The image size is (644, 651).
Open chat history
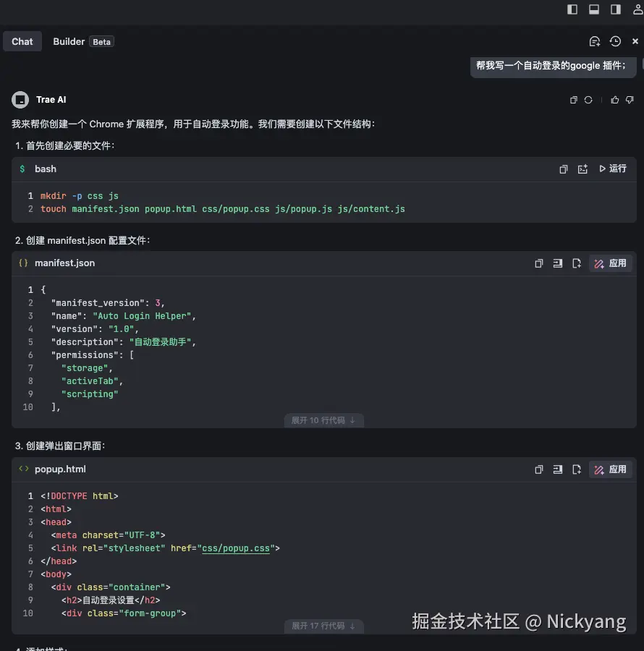(x=615, y=41)
